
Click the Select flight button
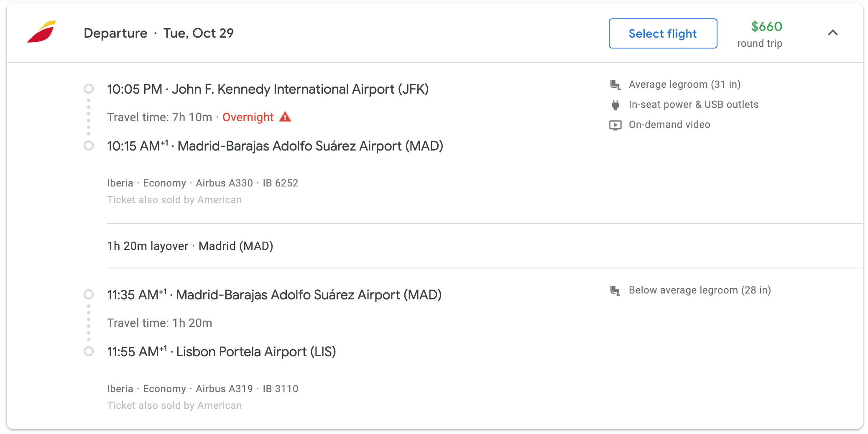(x=663, y=33)
